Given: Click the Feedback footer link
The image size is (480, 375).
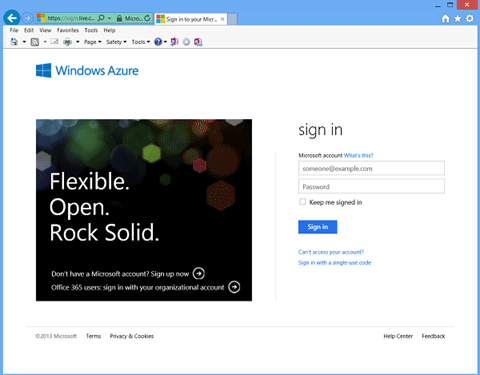Looking at the screenshot, I should pyautogui.click(x=433, y=336).
